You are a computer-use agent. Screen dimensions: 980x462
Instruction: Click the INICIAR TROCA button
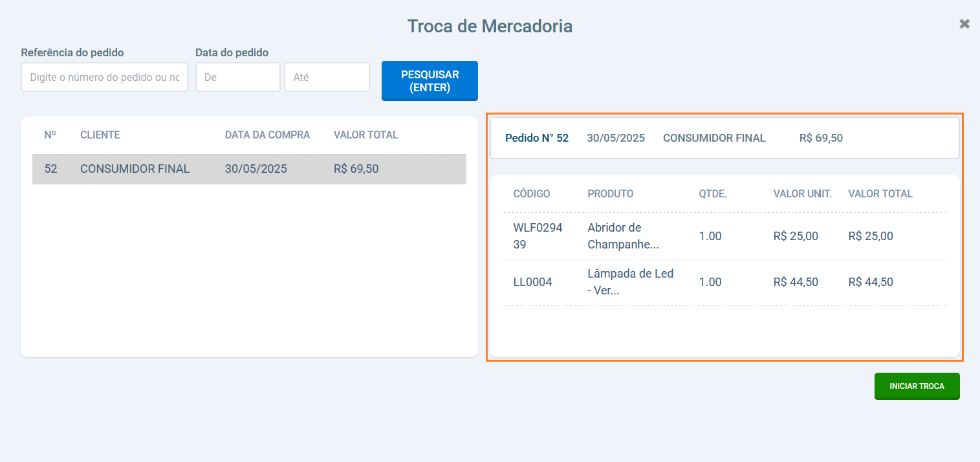[917, 386]
